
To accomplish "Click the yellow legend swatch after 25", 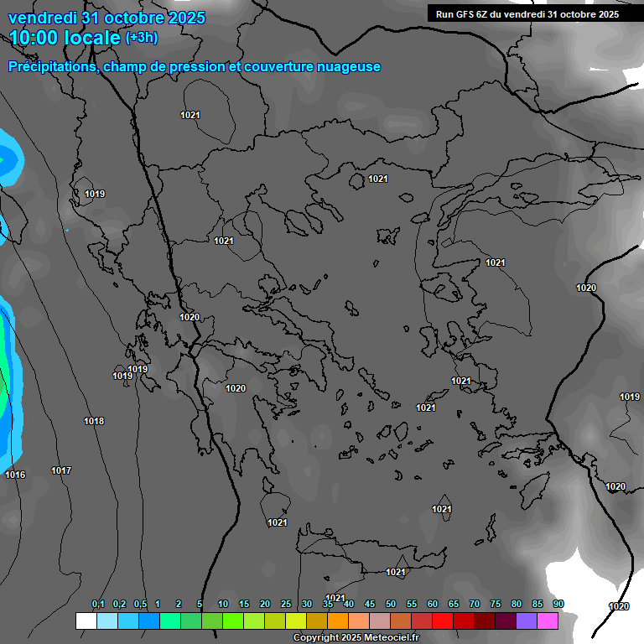I will [296, 621].
